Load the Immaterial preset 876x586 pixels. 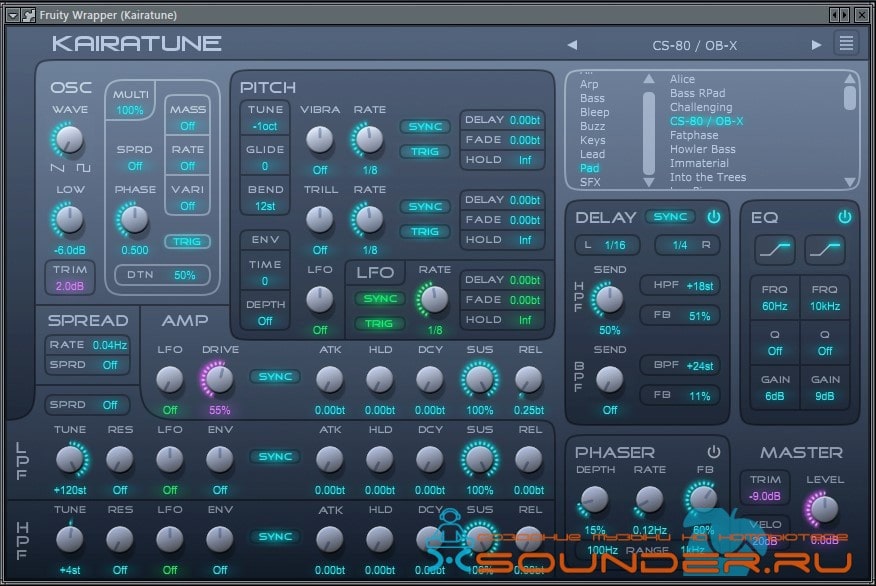coord(699,163)
